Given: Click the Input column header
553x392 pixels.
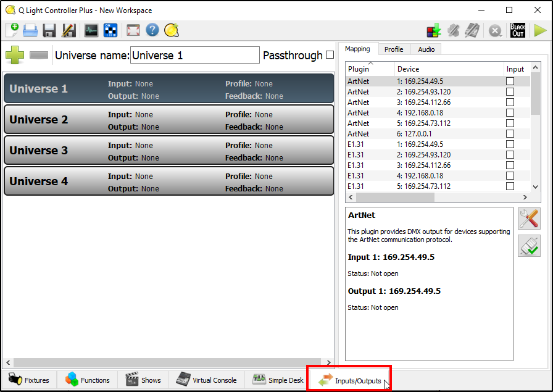Looking at the screenshot, I should click(517, 69).
